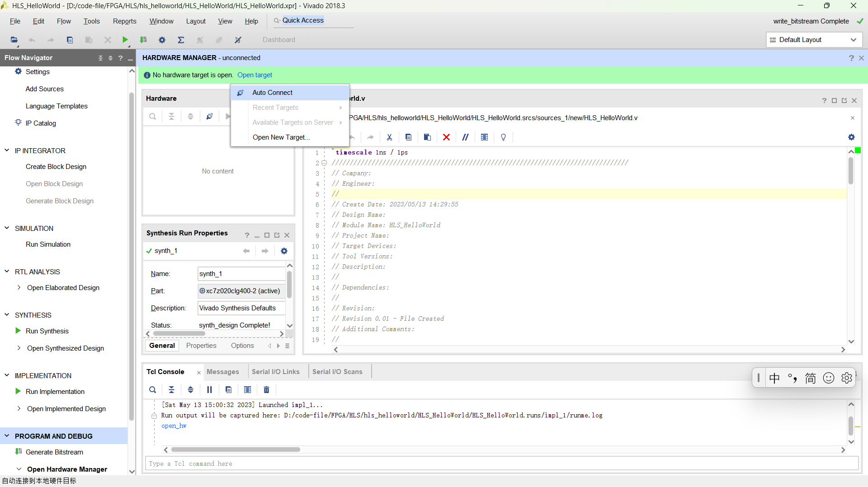
Task: Click the synthesis run Name field
Action: tap(242, 274)
